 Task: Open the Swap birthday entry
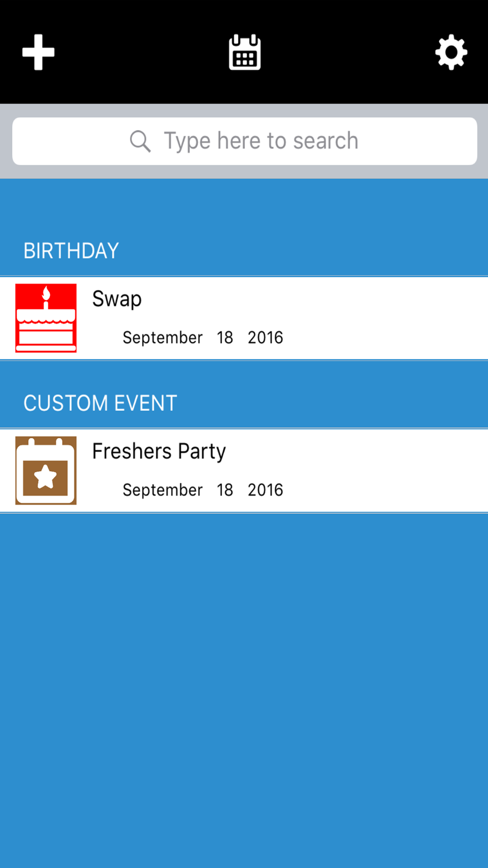click(x=244, y=318)
